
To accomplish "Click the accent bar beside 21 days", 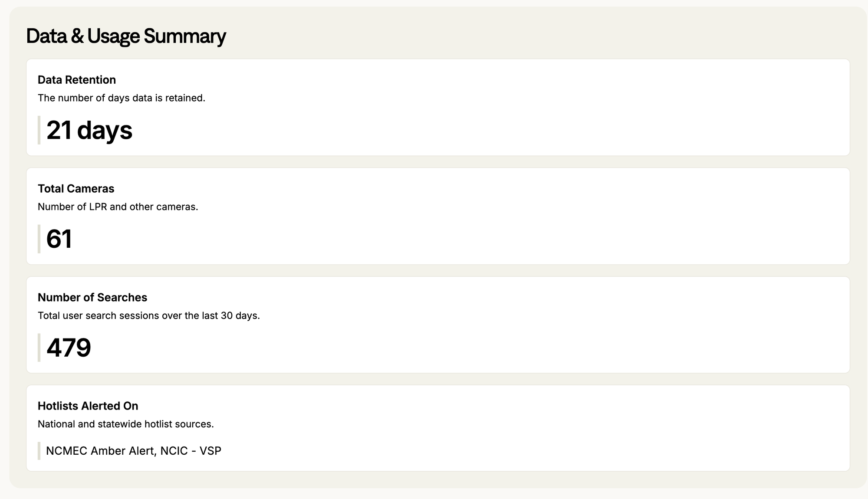I will (39, 130).
